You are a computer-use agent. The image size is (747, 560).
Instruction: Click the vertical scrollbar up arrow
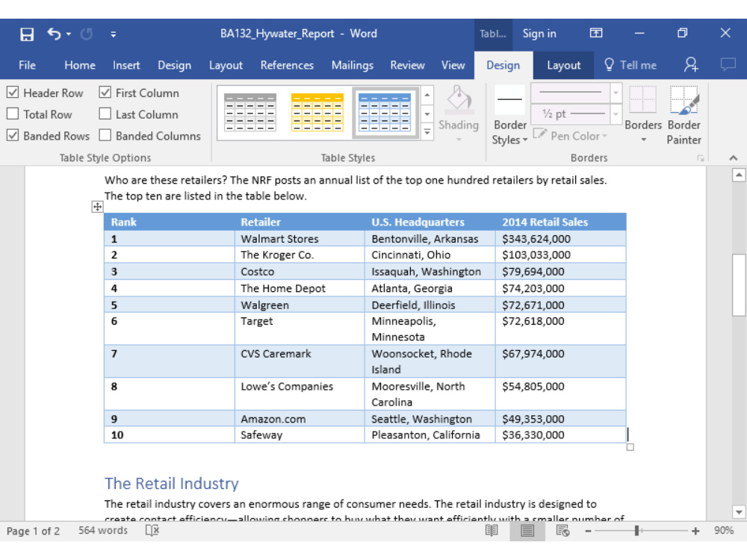pyautogui.click(x=739, y=175)
